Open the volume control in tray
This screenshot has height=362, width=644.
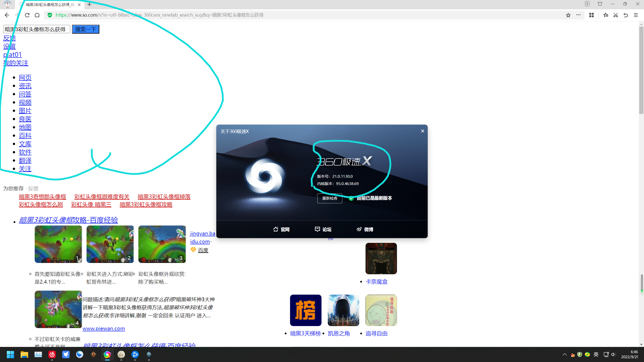coord(614,354)
